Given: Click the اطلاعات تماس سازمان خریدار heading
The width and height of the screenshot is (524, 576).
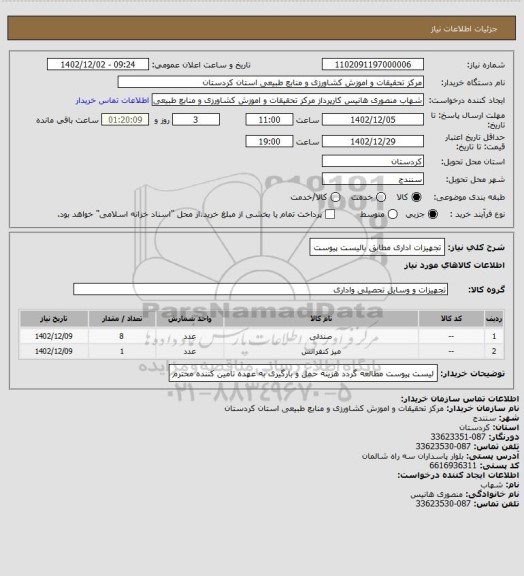Looking at the screenshot, I should [x=460, y=399].
